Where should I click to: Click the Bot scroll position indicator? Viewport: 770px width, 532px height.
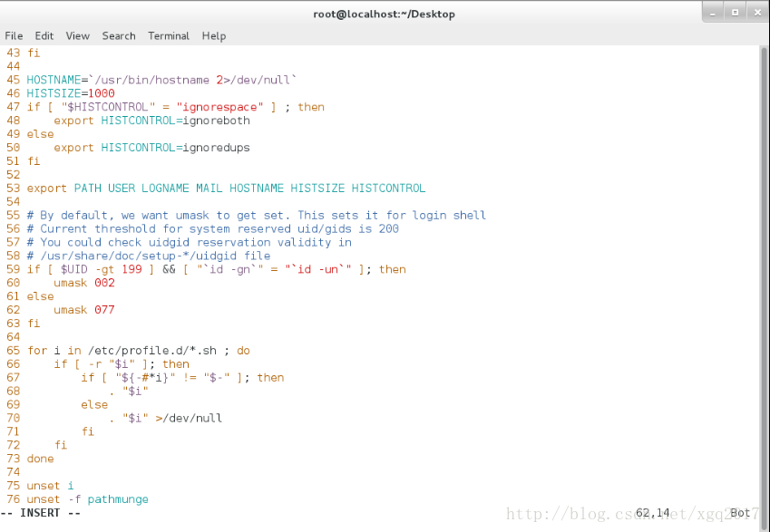point(741,513)
